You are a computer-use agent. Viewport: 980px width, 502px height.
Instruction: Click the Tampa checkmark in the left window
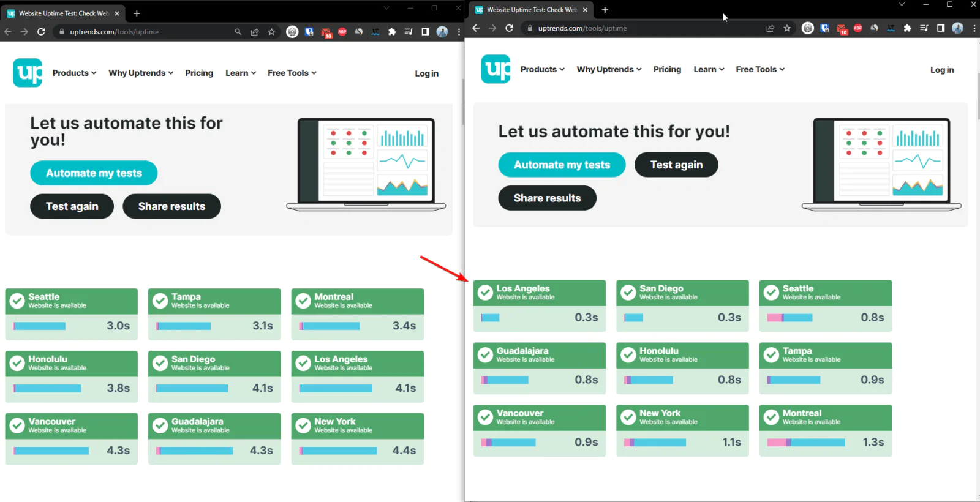(x=160, y=301)
